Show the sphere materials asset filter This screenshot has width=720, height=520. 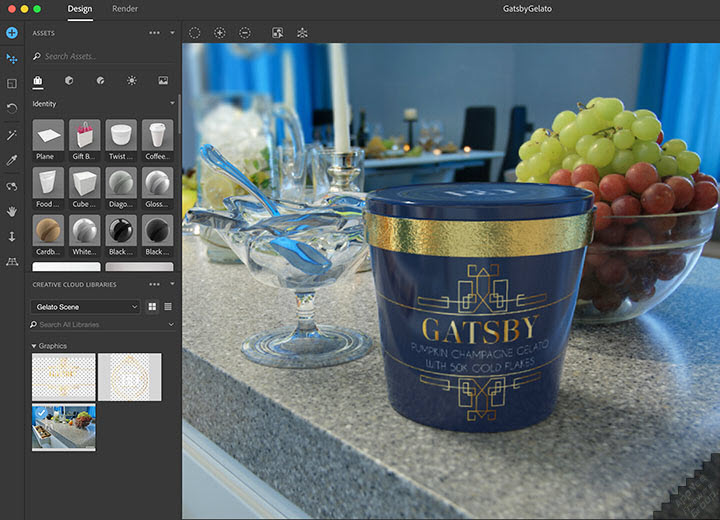tap(101, 81)
